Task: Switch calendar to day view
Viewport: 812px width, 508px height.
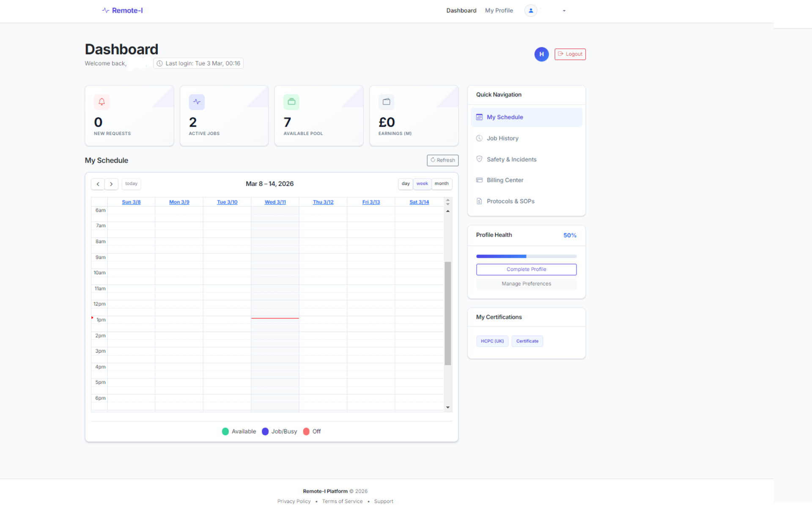Action: 406,184
